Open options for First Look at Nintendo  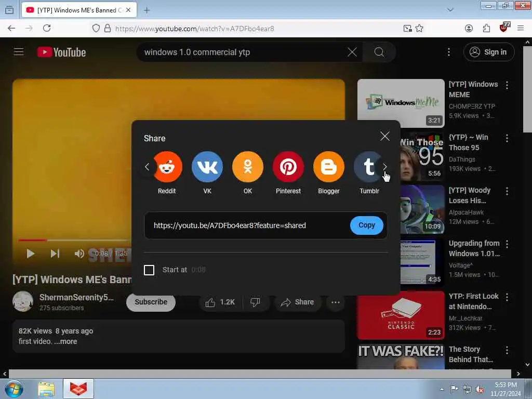pos(507,297)
